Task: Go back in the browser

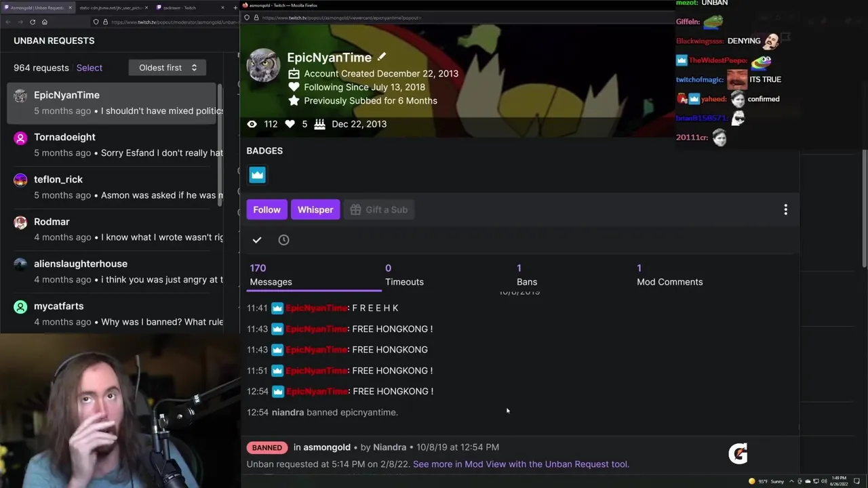Action: [7, 22]
